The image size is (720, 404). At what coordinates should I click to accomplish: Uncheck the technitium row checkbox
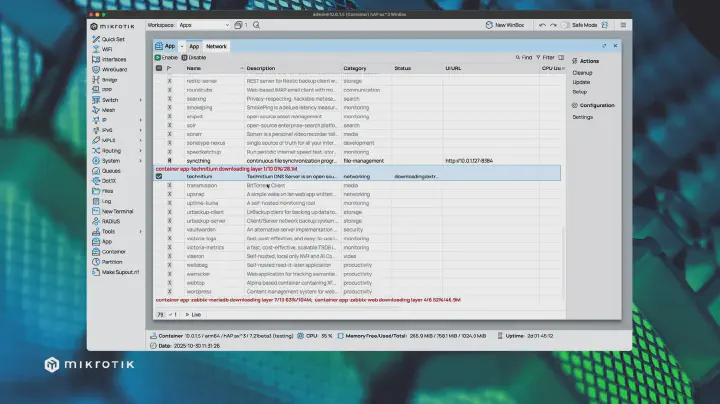pyautogui.click(x=159, y=176)
